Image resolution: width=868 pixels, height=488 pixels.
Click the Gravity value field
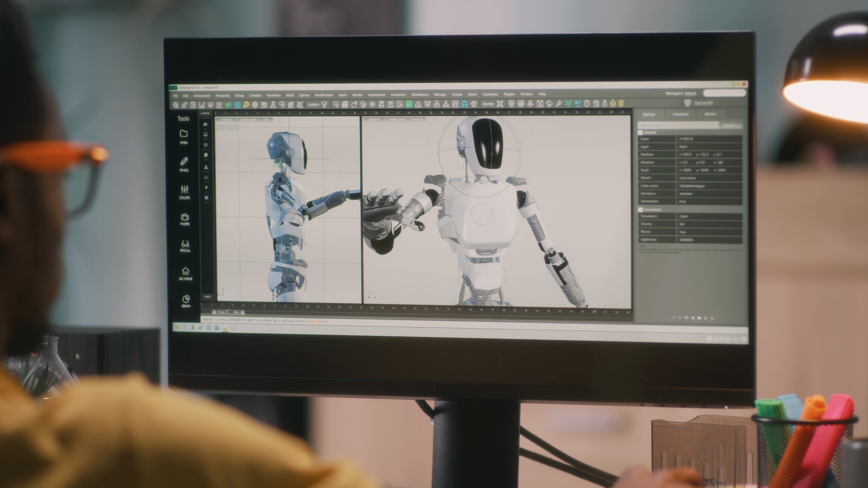tap(709, 224)
